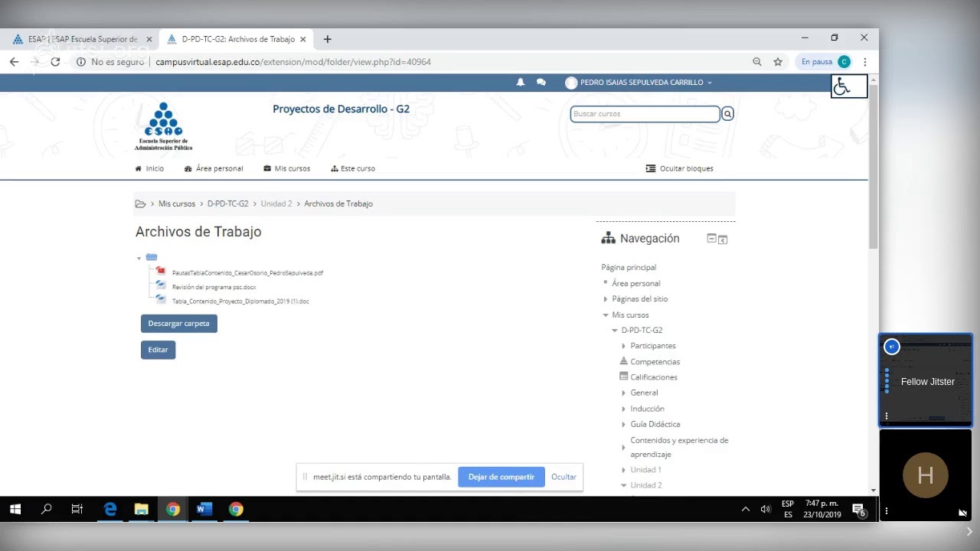Show hidden tray icons chevron

[x=746, y=509]
